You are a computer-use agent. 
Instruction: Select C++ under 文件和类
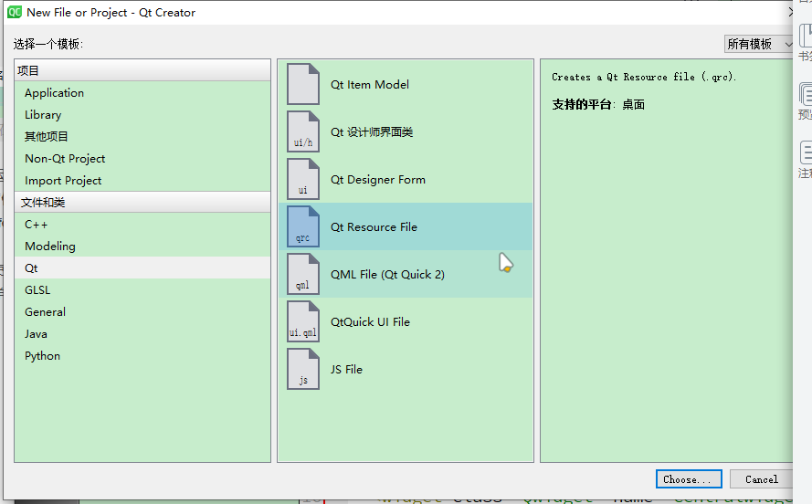coord(142,224)
